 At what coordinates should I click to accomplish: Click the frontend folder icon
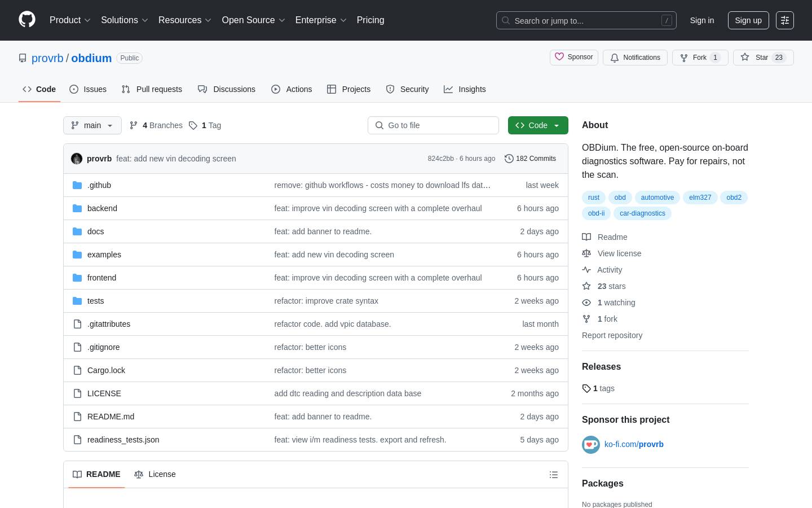click(x=77, y=278)
